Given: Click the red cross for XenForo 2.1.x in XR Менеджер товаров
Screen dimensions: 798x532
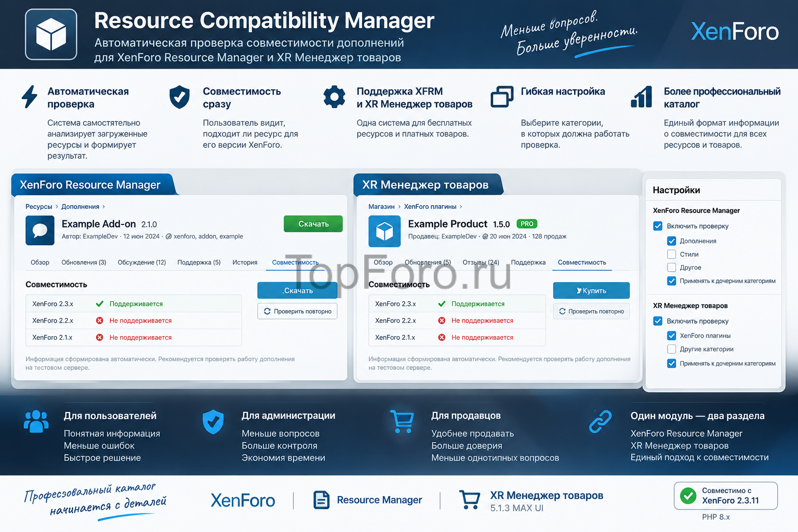Looking at the screenshot, I should coord(442,337).
